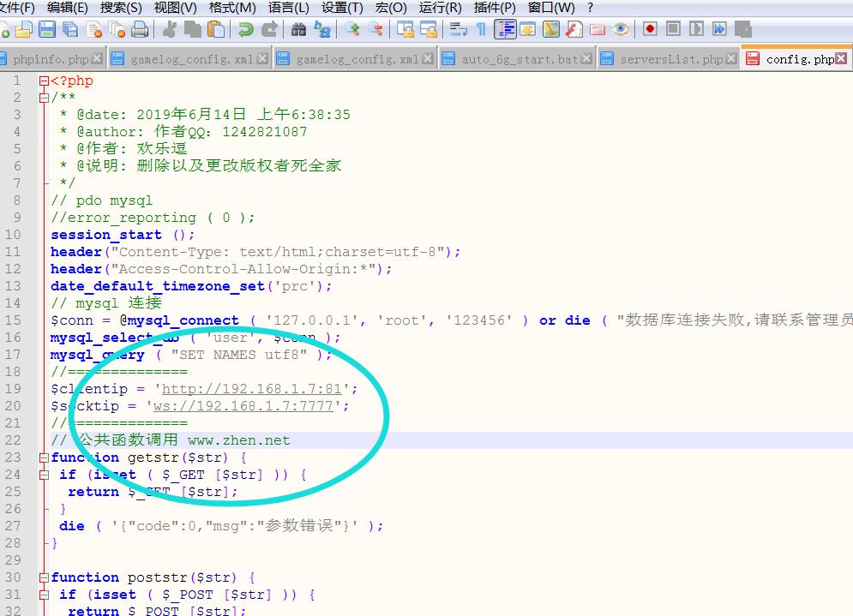Toggle word wrap toolbar button
Screen dimensions: 853x616
tap(458, 30)
